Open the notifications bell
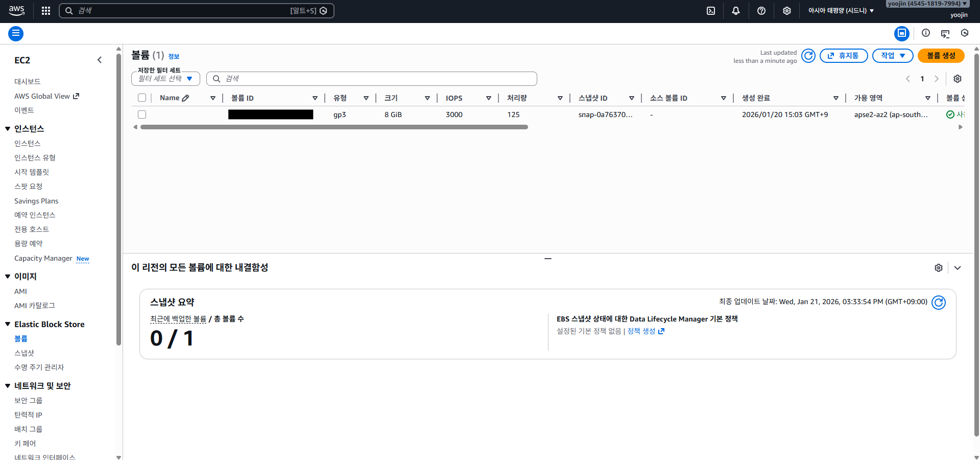The image size is (980, 460). 736,11
